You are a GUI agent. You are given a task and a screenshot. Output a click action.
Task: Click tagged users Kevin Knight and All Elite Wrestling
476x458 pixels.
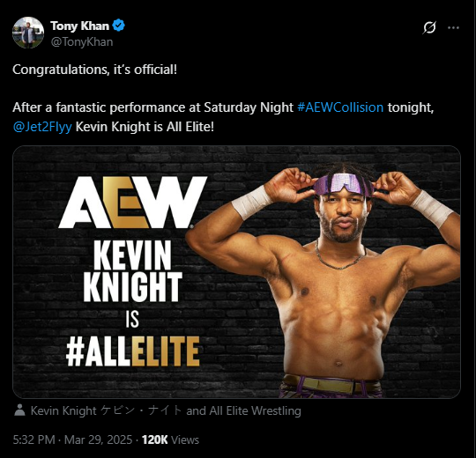point(166,410)
